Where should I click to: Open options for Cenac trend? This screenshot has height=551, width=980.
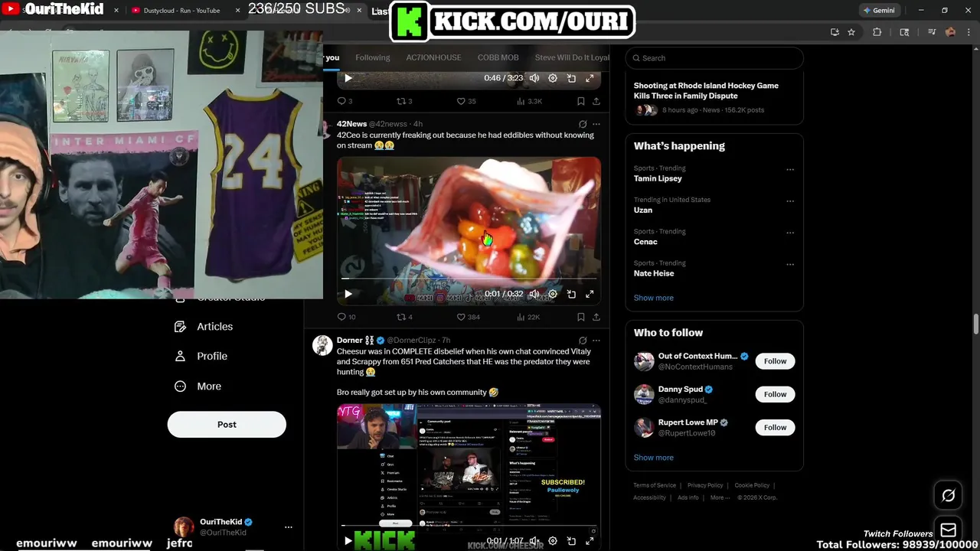pos(790,233)
